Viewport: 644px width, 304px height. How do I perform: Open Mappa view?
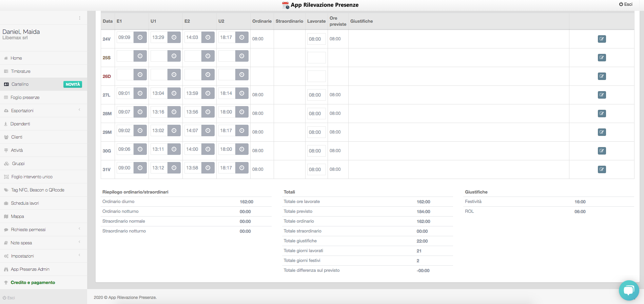click(x=43, y=216)
